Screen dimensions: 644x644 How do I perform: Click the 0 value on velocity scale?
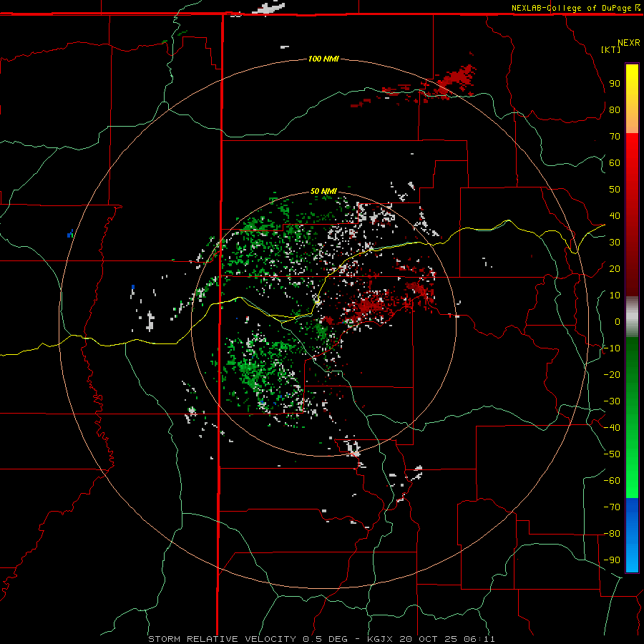(x=618, y=322)
